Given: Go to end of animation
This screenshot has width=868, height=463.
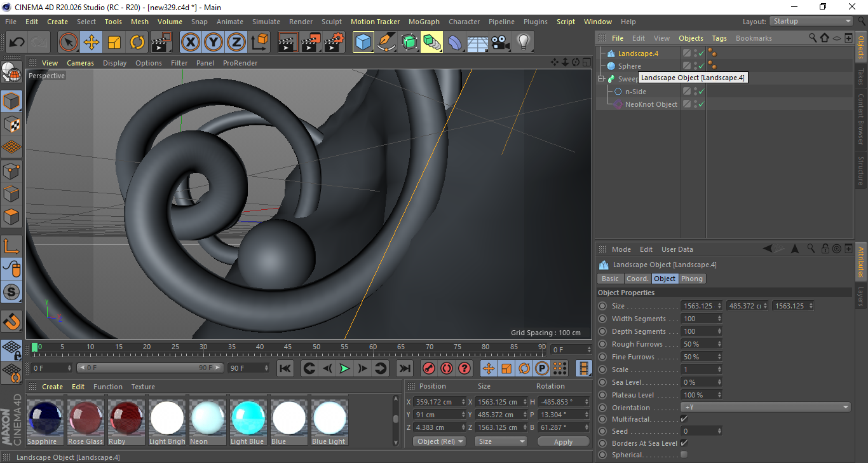Looking at the screenshot, I should (x=404, y=368).
